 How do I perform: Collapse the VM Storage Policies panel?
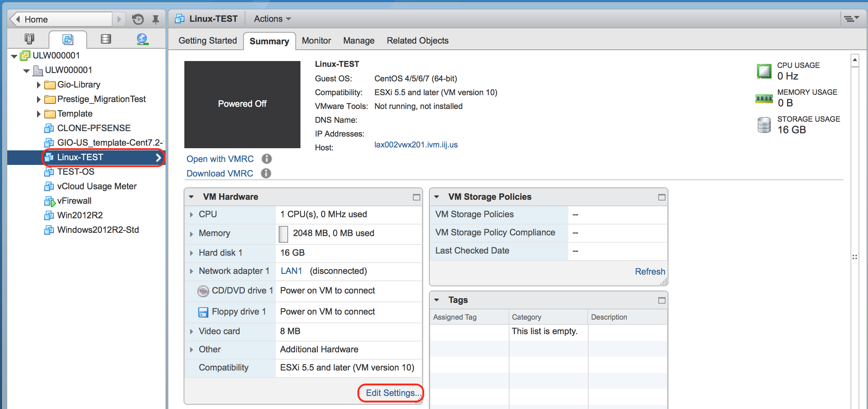click(x=437, y=197)
